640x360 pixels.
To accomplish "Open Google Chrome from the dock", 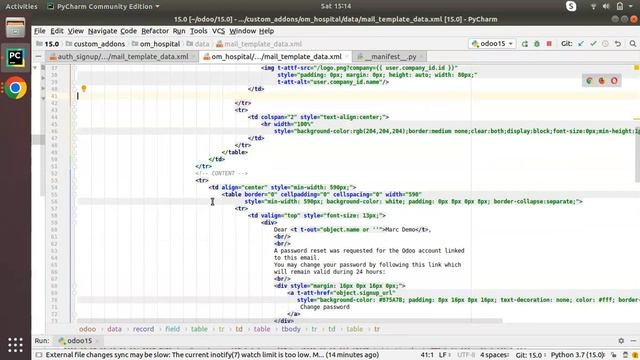I will pyautogui.click(x=15, y=88).
